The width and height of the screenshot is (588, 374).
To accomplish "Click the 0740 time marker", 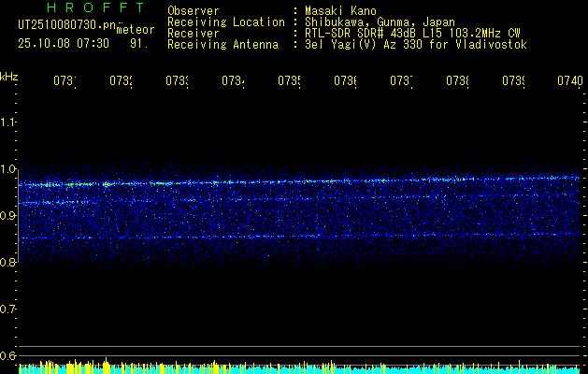I will point(567,82).
